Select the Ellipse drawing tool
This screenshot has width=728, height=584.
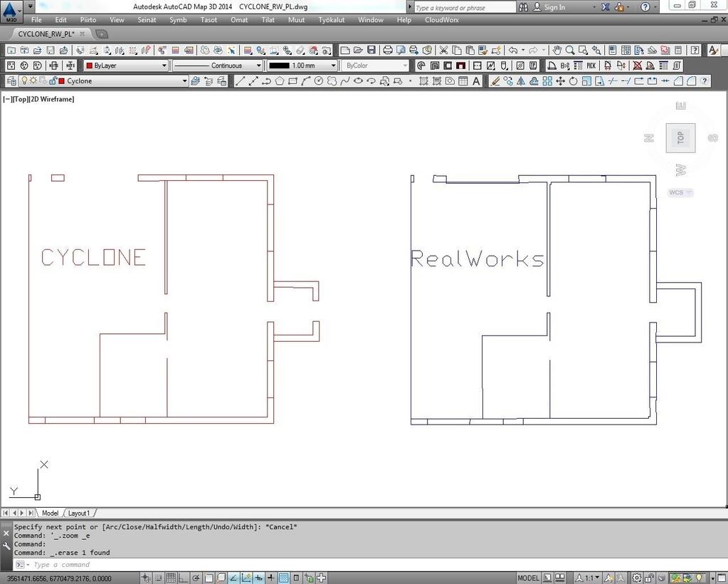point(358,81)
